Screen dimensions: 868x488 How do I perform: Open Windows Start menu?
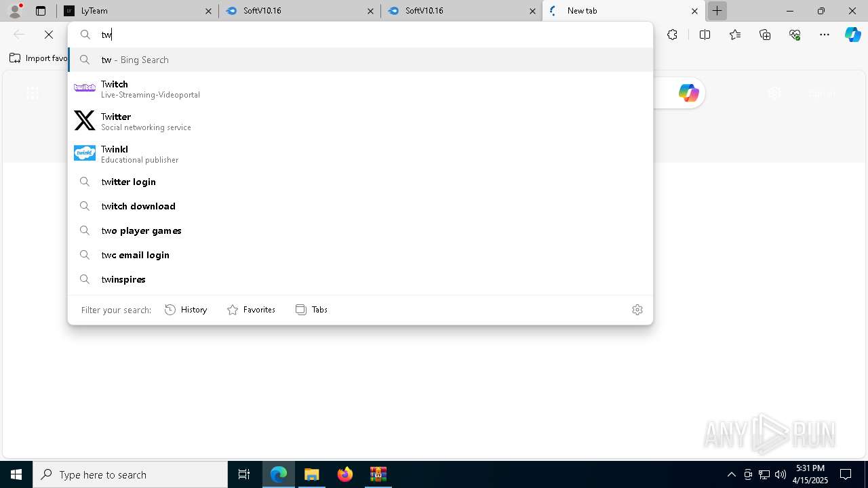tap(16, 474)
